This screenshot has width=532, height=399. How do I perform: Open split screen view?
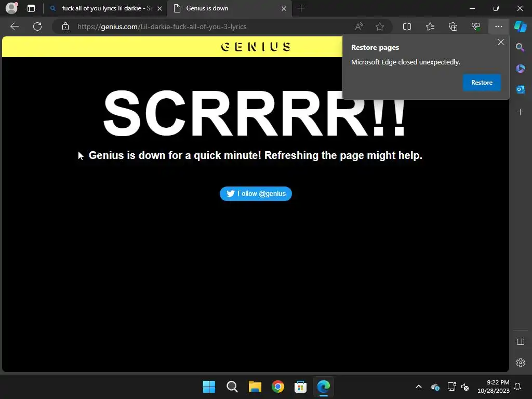[407, 26]
